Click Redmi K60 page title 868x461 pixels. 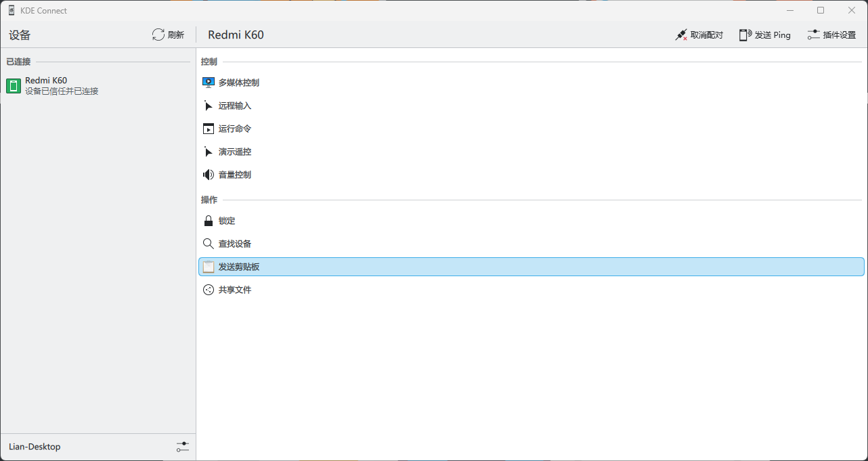[x=236, y=35]
